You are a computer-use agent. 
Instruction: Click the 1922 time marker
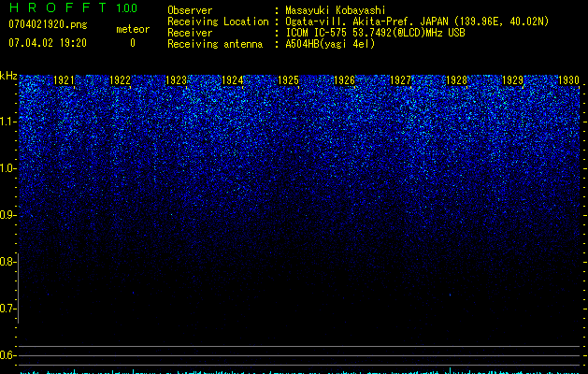click(120, 80)
